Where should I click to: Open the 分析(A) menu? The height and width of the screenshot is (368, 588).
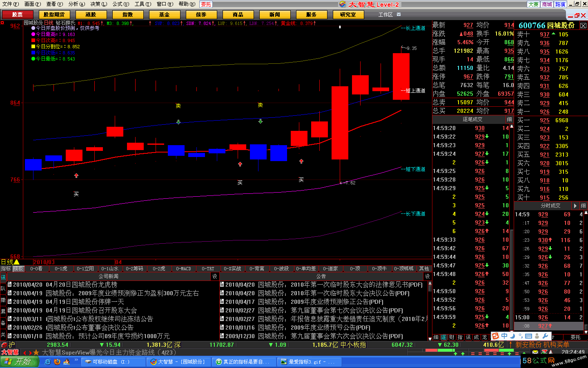(x=77, y=4)
